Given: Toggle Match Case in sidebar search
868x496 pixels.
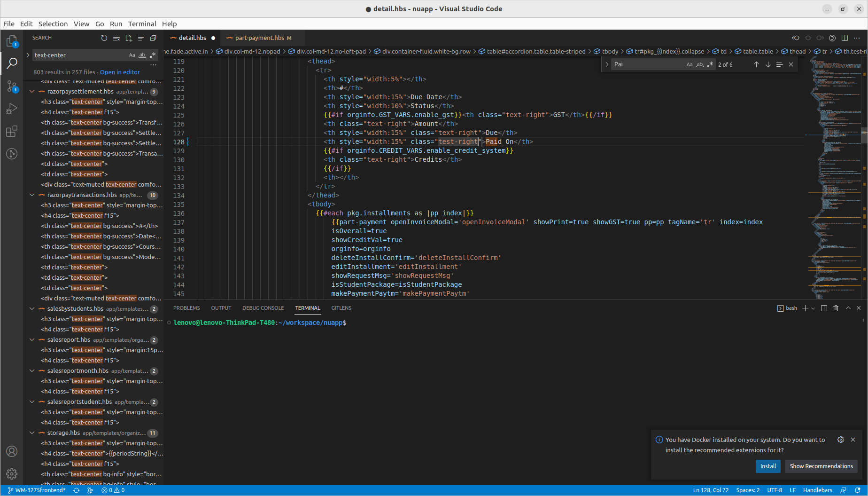Looking at the screenshot, I should 132,55.
